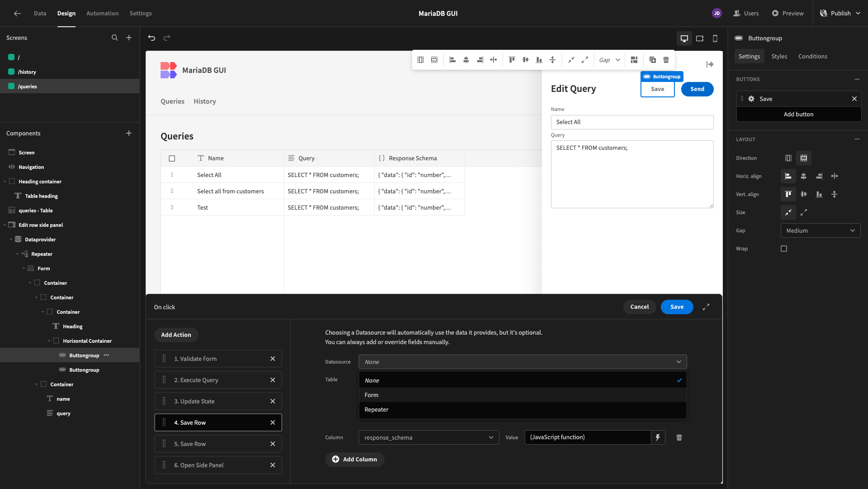Go back using the left arrow
Image resolution: width=868 pixels, height=489 pixels.
pyautogui.click(x=17, y=13)
